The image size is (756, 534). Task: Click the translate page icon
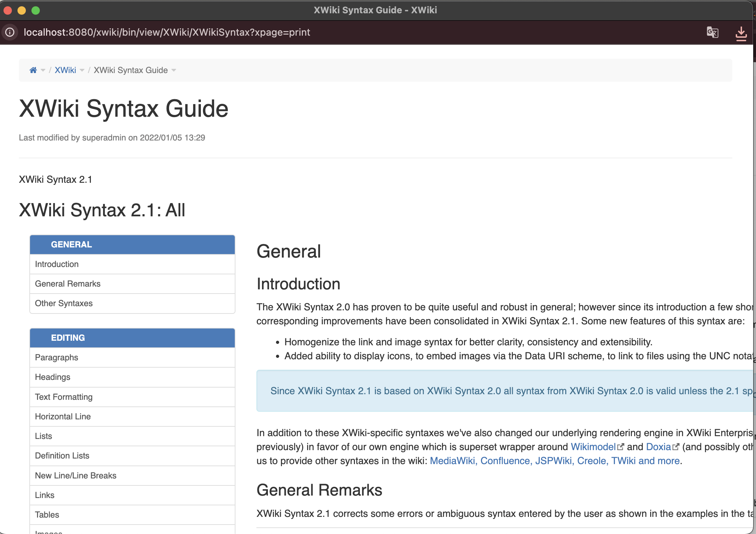coord(712,33)
